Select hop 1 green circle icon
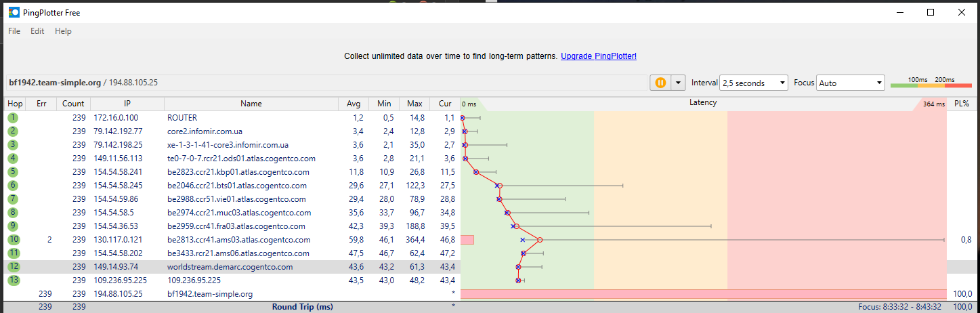Viewport: 980px width, 313px height. pos(14,117)
